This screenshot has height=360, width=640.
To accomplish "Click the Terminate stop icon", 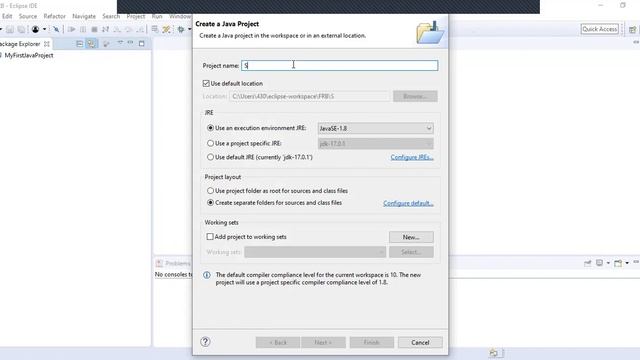I will (94, 29).
